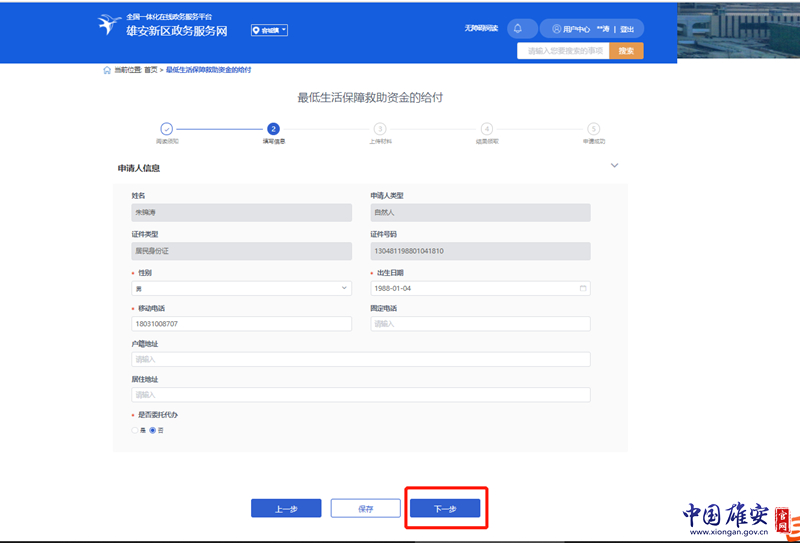Click the home icon in the breadcrumb
800x543 pixels.
click(x=107, y=70)
